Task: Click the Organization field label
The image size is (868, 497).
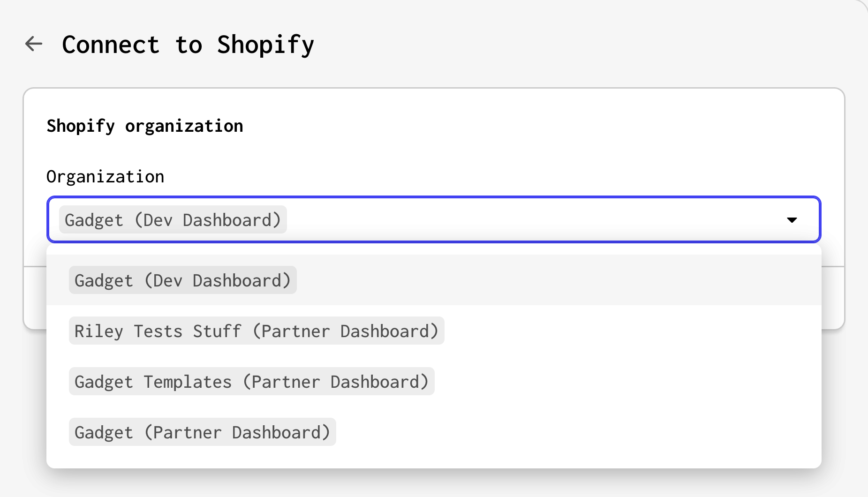Action: pyautogui.click(x=106, y=177)
